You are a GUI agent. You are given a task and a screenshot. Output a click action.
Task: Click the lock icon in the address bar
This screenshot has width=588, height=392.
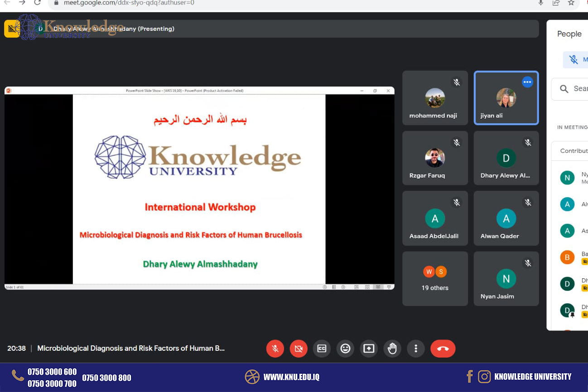pos(56,3)
